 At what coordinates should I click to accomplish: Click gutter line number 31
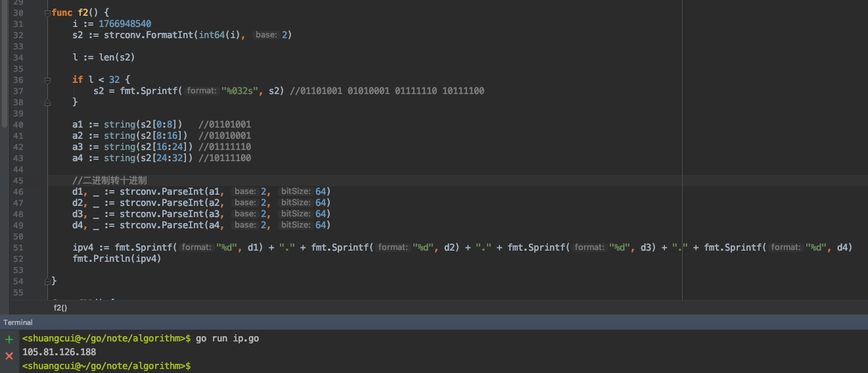[x=18, y=24]
